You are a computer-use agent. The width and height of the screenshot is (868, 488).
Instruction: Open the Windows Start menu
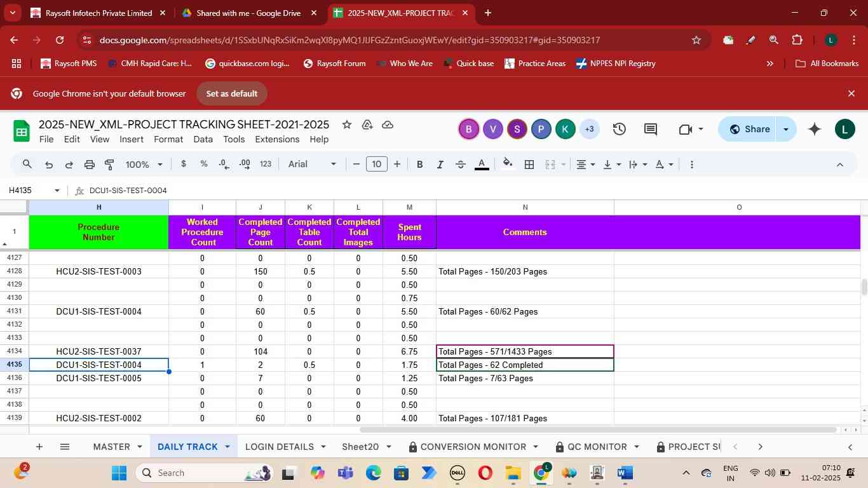tap(119, 473)
